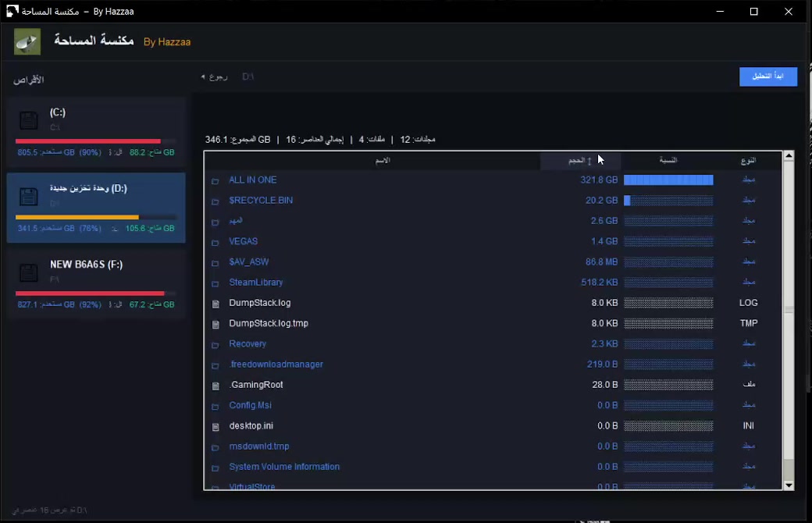Sort by the name column header
Image resolution: width=812 pixels, height=523 pixels.
coord(382,161)
